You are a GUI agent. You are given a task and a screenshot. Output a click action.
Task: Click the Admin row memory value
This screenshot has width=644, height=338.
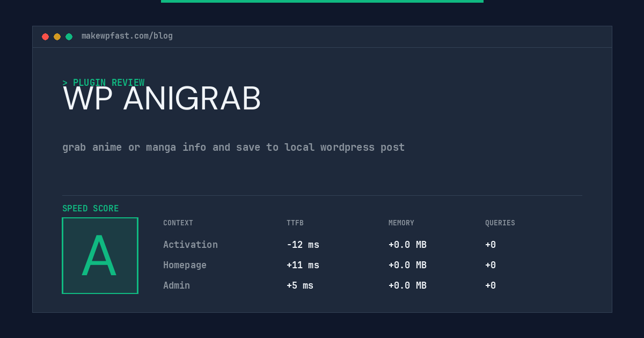(x=407, y=285)
